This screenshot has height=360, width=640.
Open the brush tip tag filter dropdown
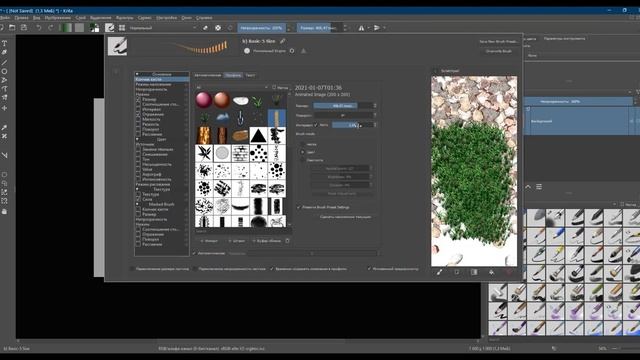click(x=232, y=87)
